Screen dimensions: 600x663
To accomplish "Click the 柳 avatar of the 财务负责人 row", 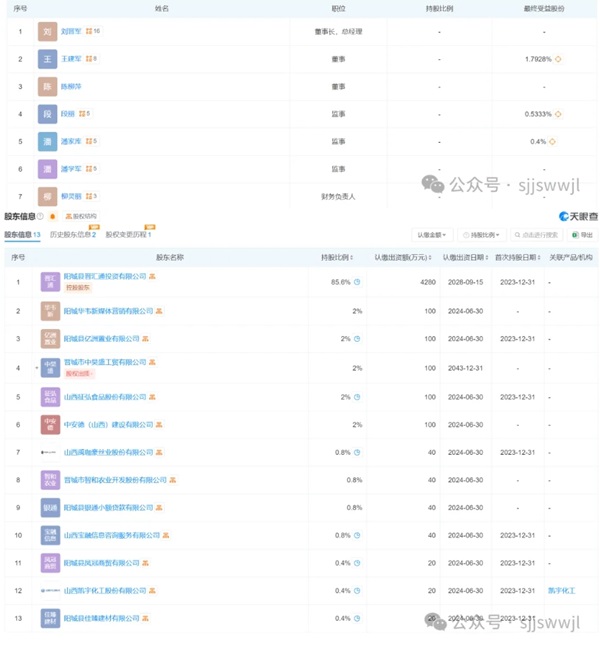I will click(47, 196).
